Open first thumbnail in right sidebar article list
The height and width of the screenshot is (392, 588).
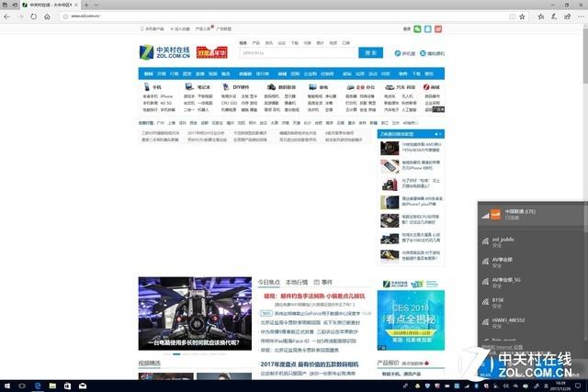(390, 148)
